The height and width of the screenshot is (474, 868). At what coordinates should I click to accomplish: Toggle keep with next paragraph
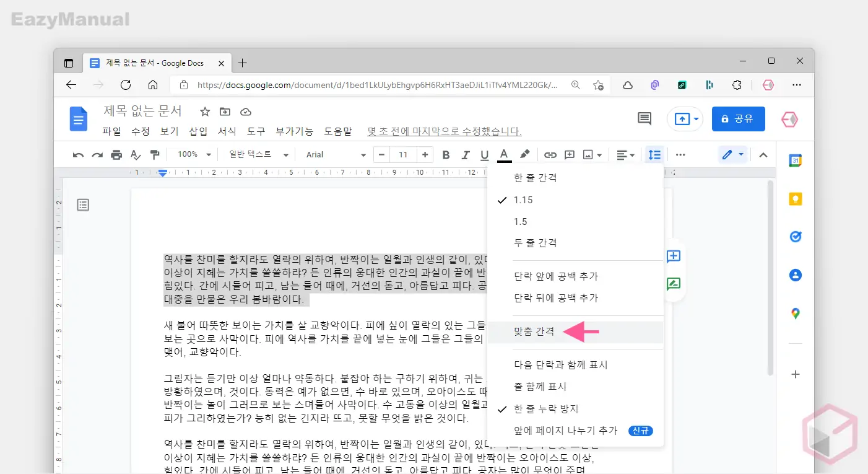[575, 365]
